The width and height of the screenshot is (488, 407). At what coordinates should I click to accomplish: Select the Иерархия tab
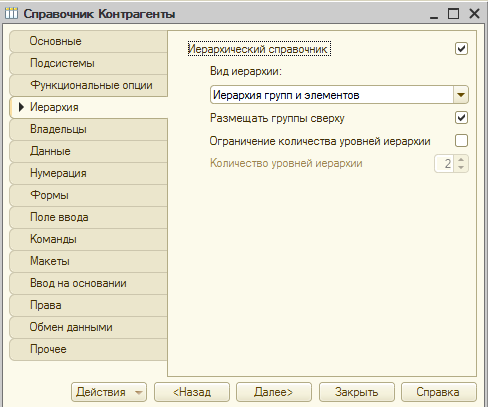(88, 107)
